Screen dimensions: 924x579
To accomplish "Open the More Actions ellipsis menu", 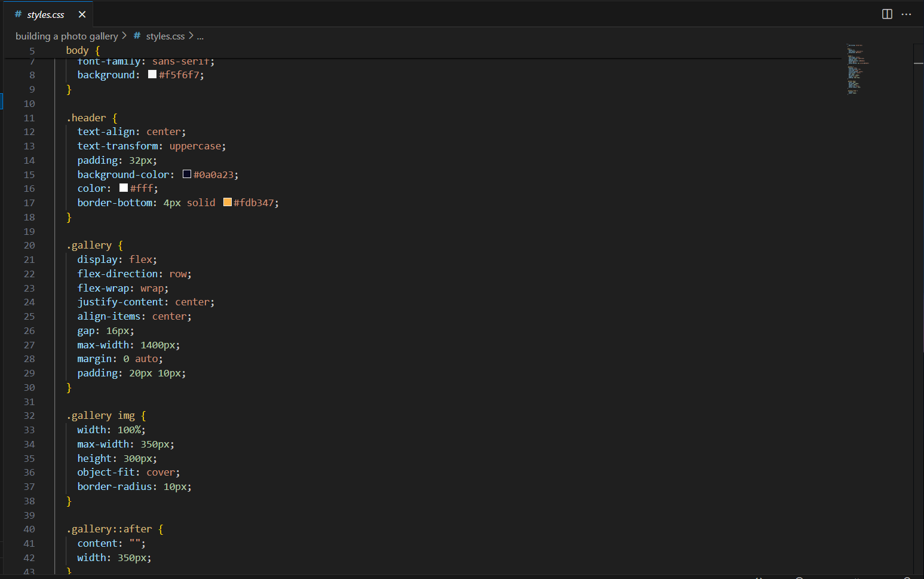I will (906, 14).
